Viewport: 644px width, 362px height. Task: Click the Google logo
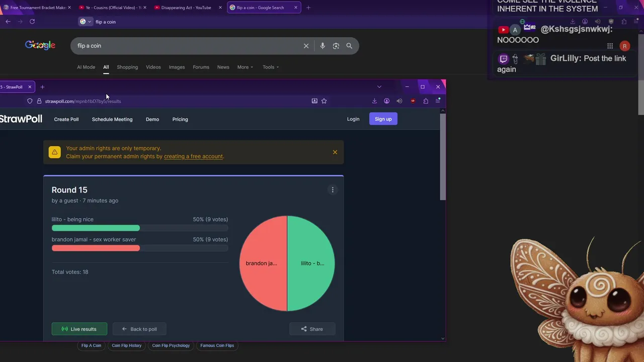tap(40, 45)
